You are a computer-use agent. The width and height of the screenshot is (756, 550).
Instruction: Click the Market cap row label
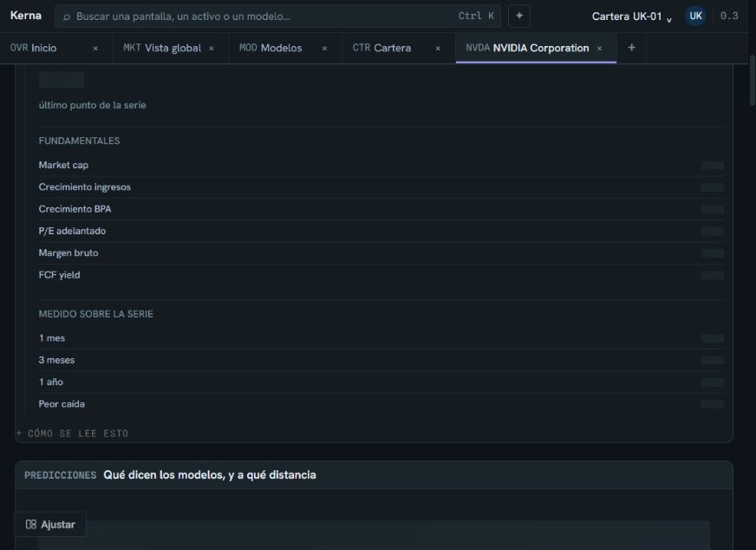(63, 165)
